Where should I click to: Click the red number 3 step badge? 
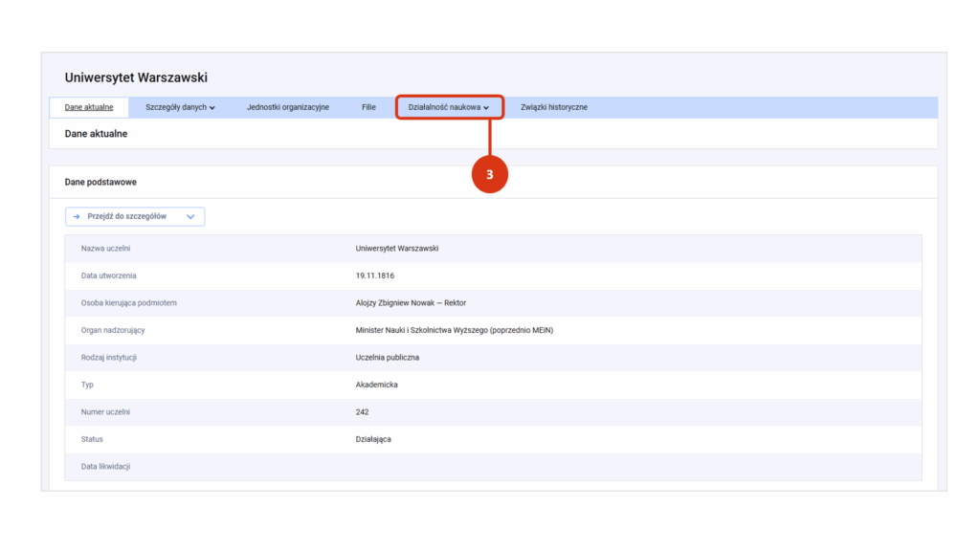coord(489,175)
